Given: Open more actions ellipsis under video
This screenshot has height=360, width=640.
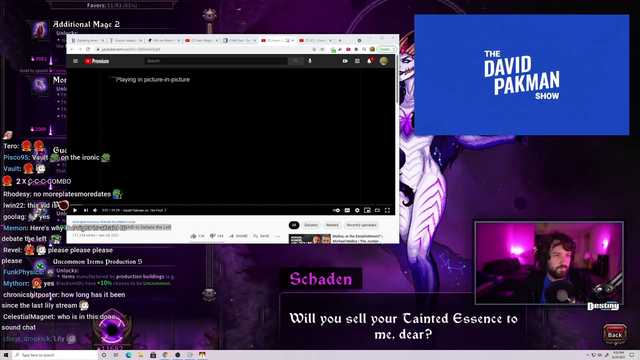Looking at the screenshot, I should click(278, 236).
